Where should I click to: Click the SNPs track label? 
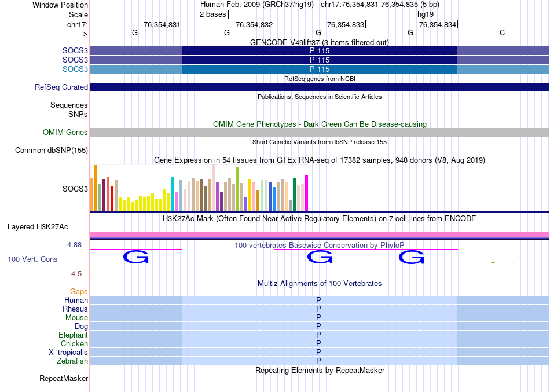(78, 114)
